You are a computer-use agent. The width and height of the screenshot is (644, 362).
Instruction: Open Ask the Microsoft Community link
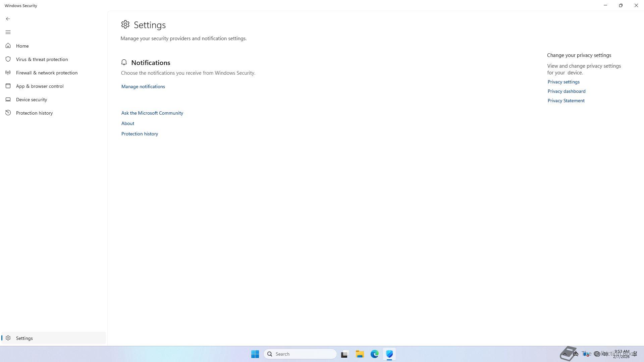tap(152, 113)
